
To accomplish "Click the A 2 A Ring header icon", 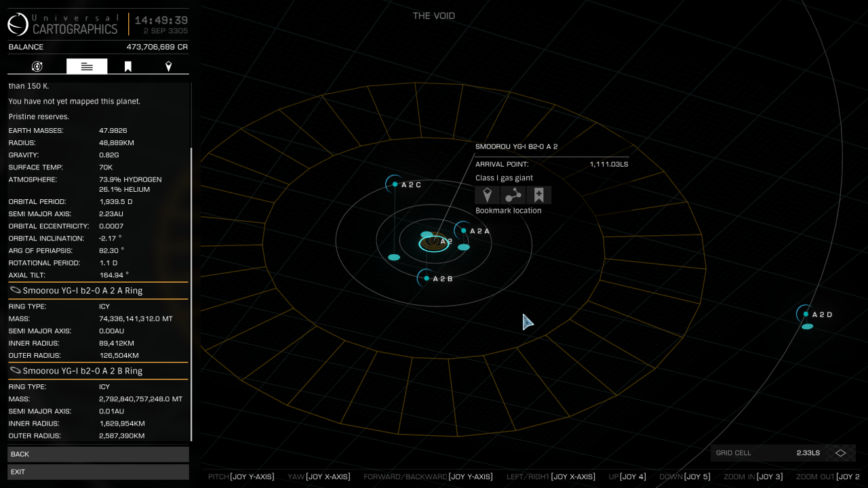I will tap(14, 290).
